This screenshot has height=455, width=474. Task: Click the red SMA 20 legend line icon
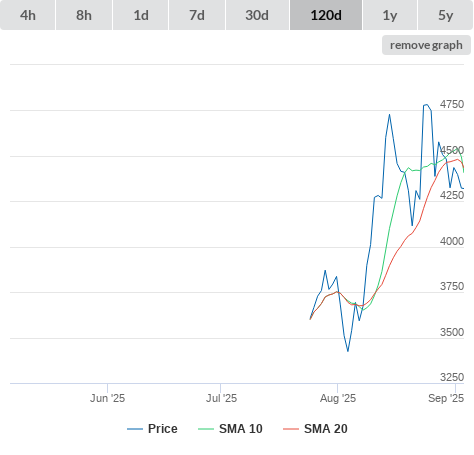[291, 429]
